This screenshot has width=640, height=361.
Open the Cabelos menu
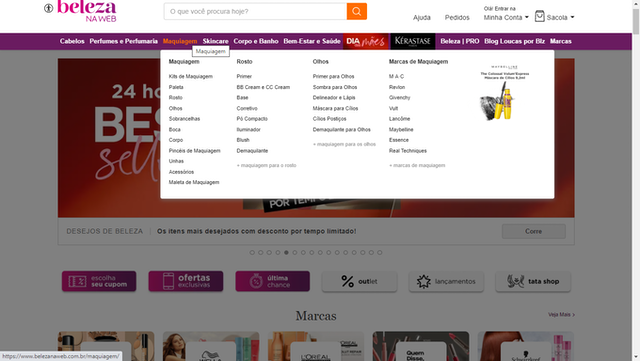click(72, 41)
